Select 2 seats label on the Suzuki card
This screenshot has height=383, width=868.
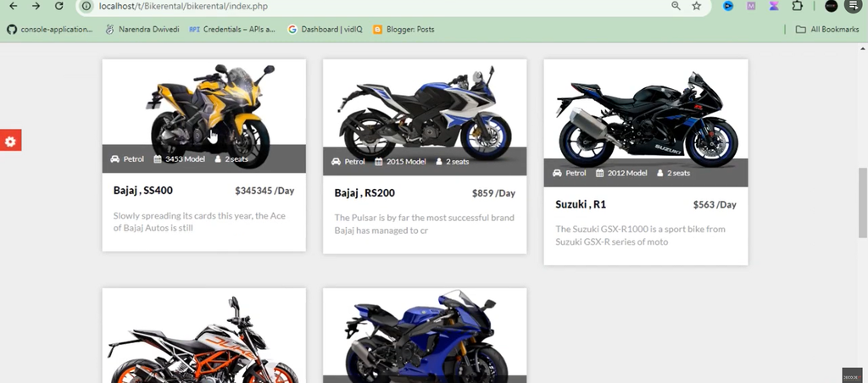point(679,173)
